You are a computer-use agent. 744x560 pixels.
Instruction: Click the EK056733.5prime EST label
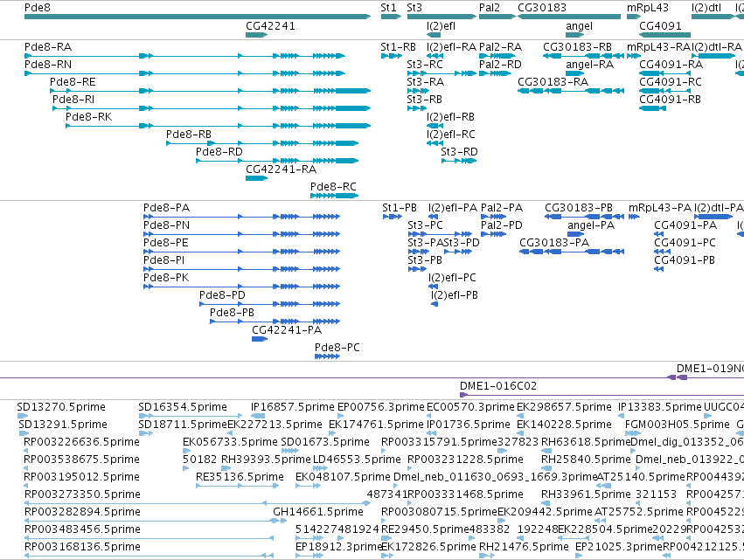coord(230,442)
